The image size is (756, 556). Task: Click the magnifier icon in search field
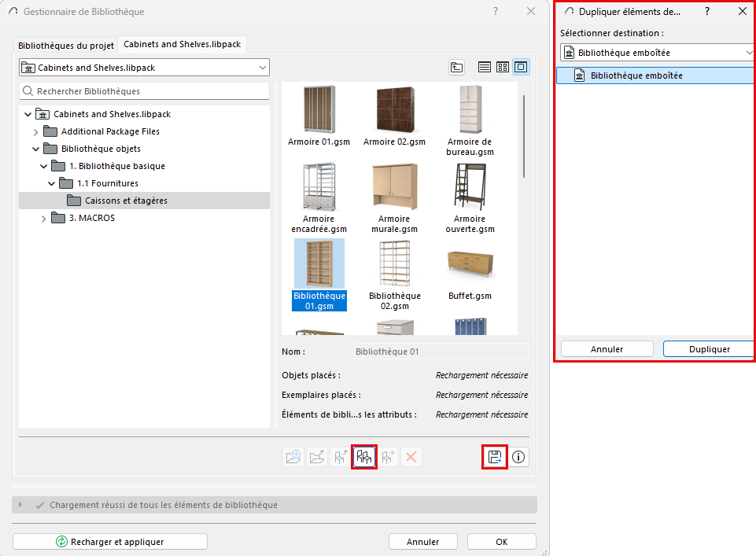pyautogui.click(x=28, y=91)
